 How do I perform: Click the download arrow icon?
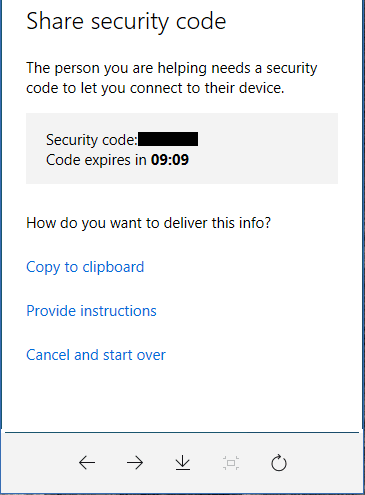183,463
